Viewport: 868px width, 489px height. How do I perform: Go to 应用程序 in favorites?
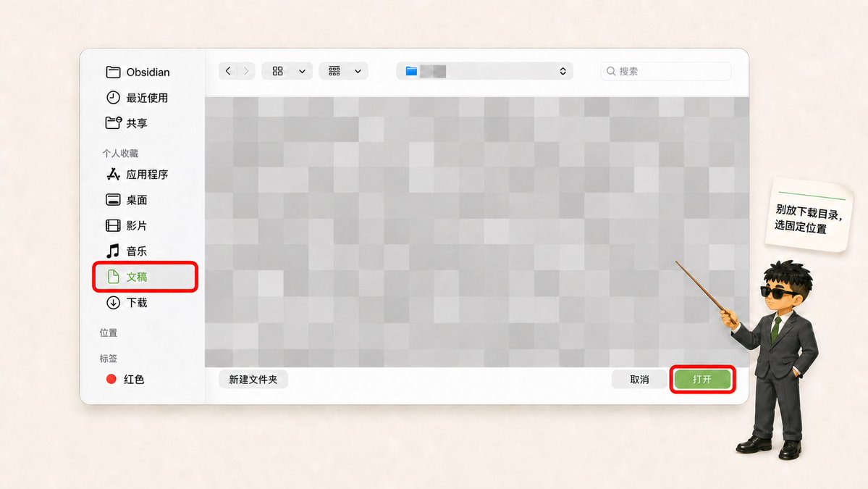point(137,175)
